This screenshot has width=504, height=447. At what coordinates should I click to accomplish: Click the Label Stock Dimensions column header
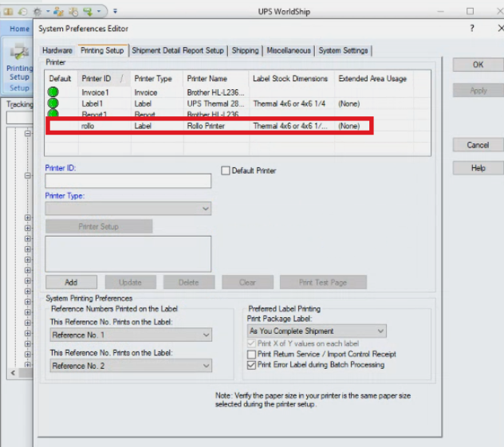tap(292, 79)
